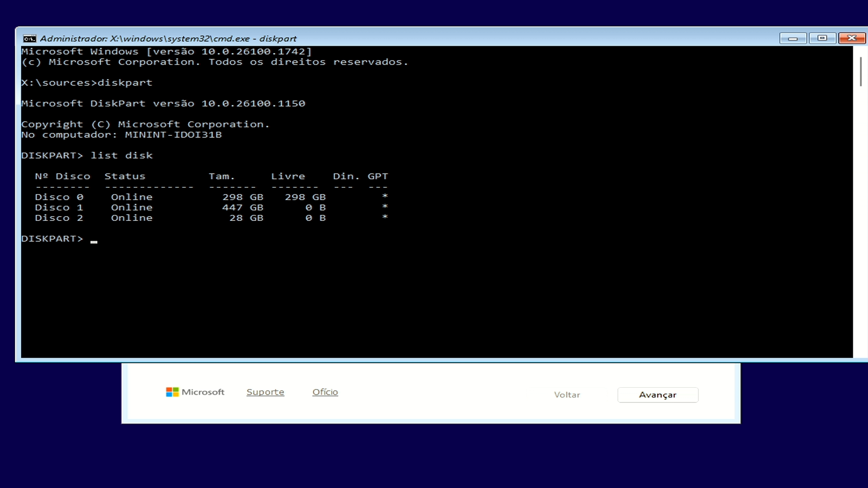The height and width of the screenshot is (488, 868).
Task: Open the Ofício link
Action: 325,392
